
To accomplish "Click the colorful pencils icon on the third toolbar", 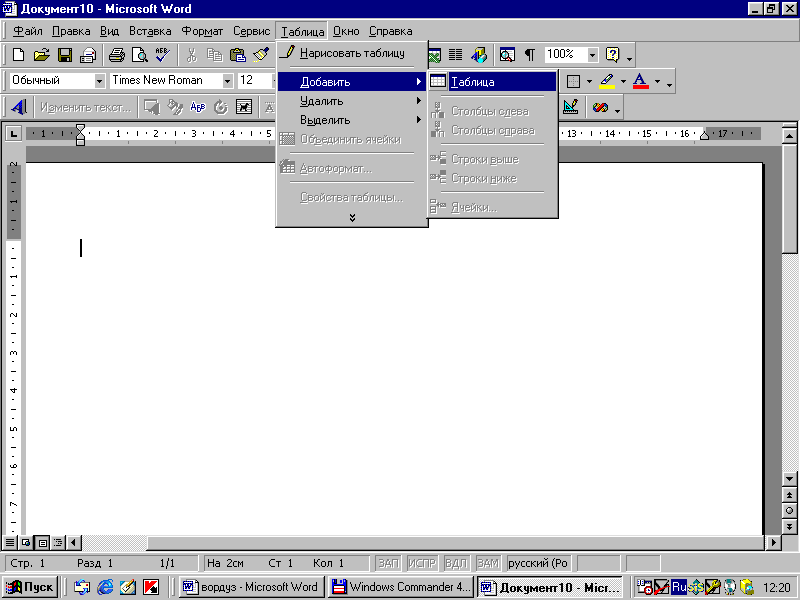I will (x=600, y=107).
